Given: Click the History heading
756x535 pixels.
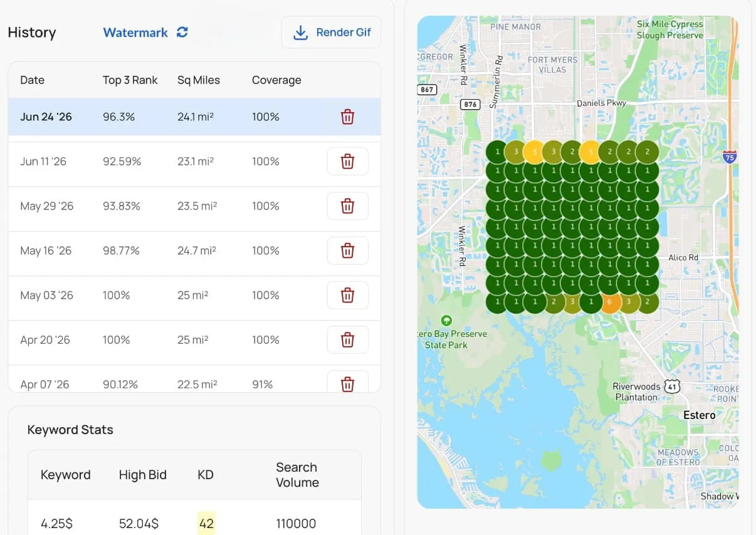Looking at the screenshot, I should pyautogui.click(x=32, y=33).
